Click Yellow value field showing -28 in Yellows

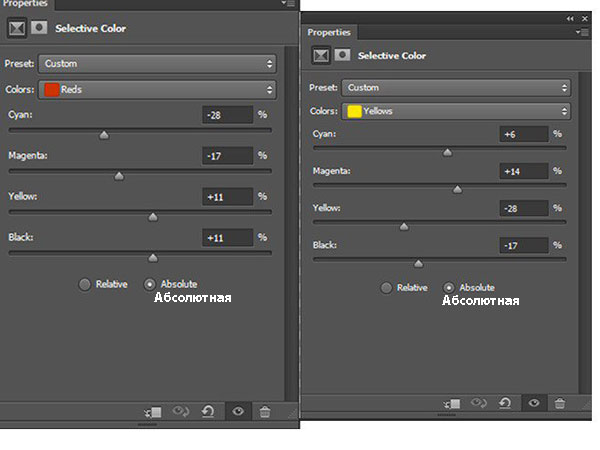click(524, 208)
